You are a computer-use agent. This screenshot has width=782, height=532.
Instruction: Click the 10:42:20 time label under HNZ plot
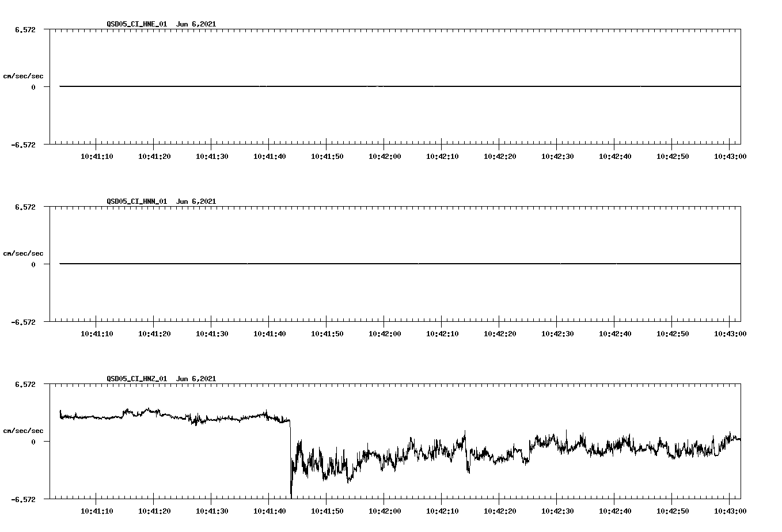500,511
